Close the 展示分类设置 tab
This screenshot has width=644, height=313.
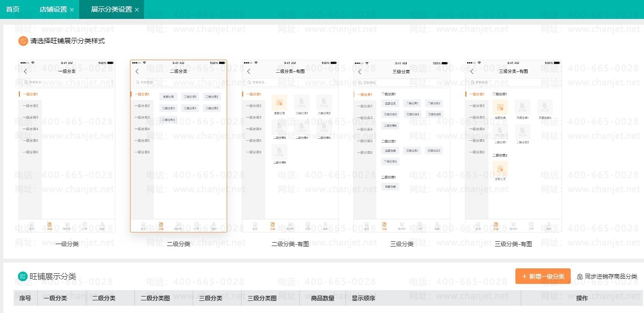tap(137, 10)
